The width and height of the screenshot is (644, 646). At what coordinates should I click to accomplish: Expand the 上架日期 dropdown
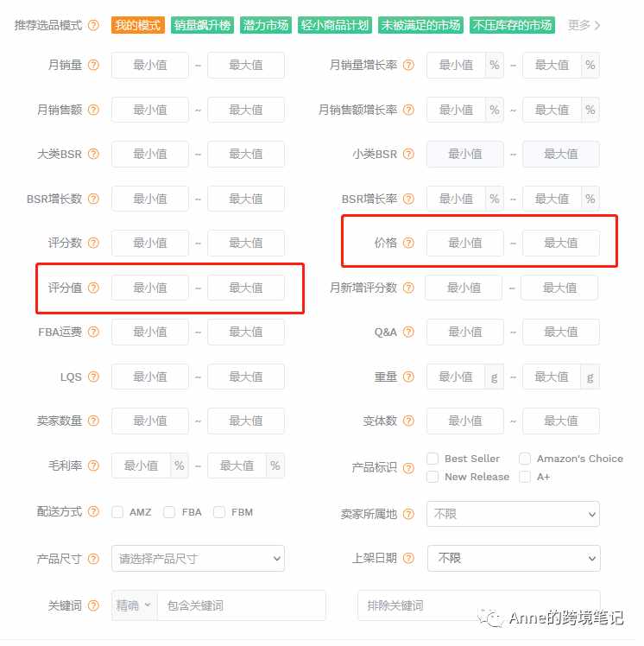click(514, 558)
